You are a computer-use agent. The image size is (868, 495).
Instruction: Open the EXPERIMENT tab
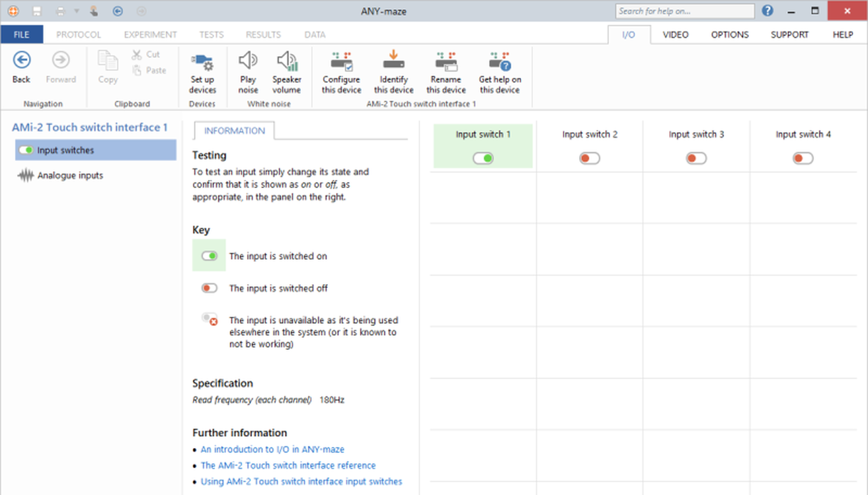click(150, 34)
